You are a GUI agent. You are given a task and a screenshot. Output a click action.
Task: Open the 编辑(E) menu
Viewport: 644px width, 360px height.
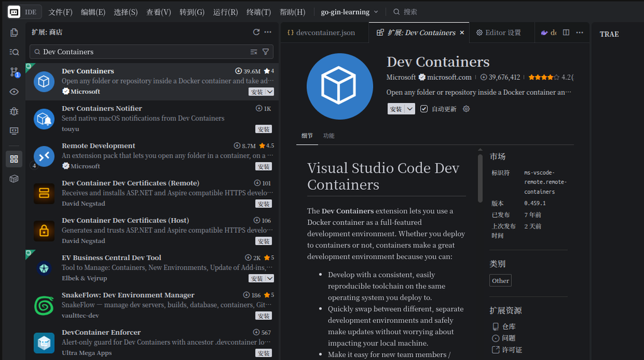[93, 12]
